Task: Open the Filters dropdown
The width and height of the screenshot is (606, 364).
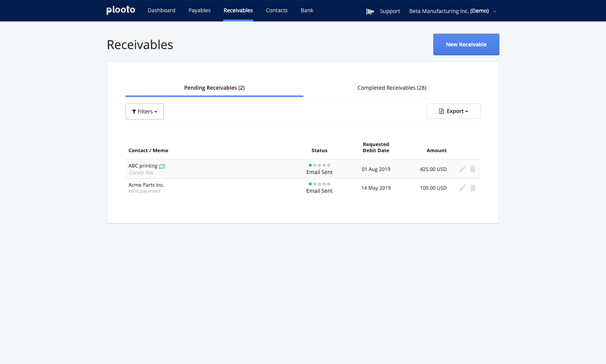Action: click(144, 111)
